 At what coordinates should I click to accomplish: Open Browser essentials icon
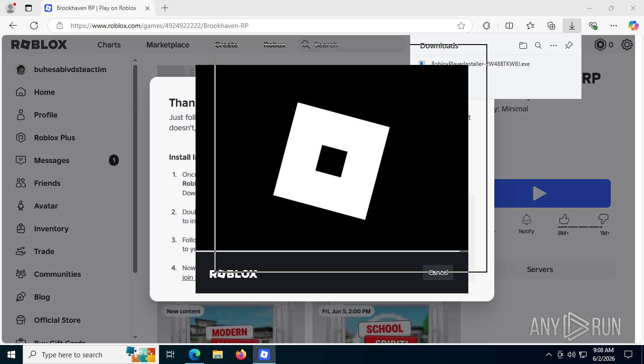593,26
